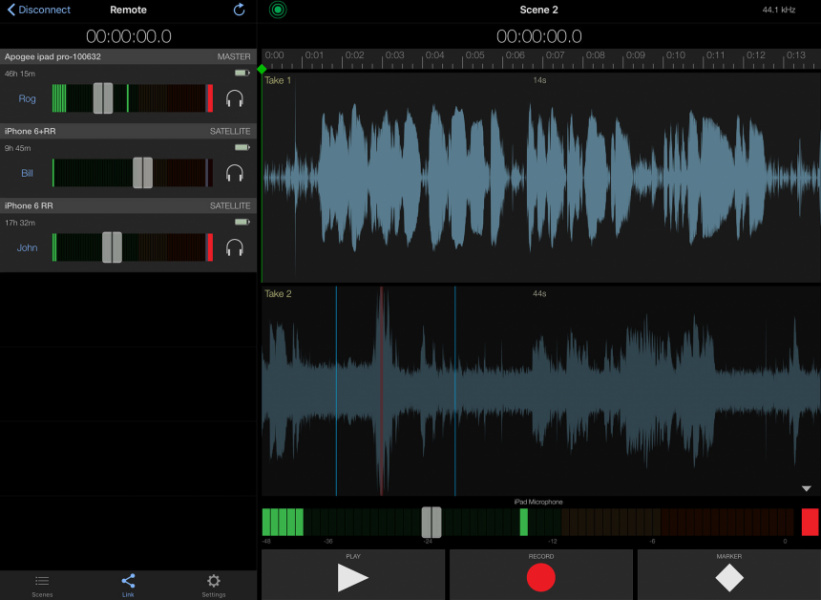Tap the headphone monitor icon for Rog
Viewport: 821px width, 600px height.
(234, 98)
